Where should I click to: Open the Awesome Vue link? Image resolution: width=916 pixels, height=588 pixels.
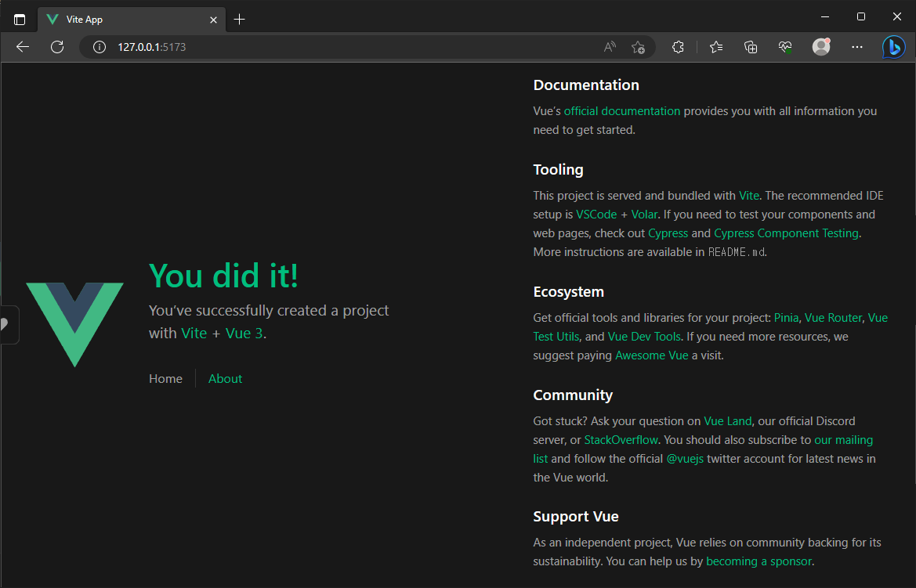(x=652, y=355)
